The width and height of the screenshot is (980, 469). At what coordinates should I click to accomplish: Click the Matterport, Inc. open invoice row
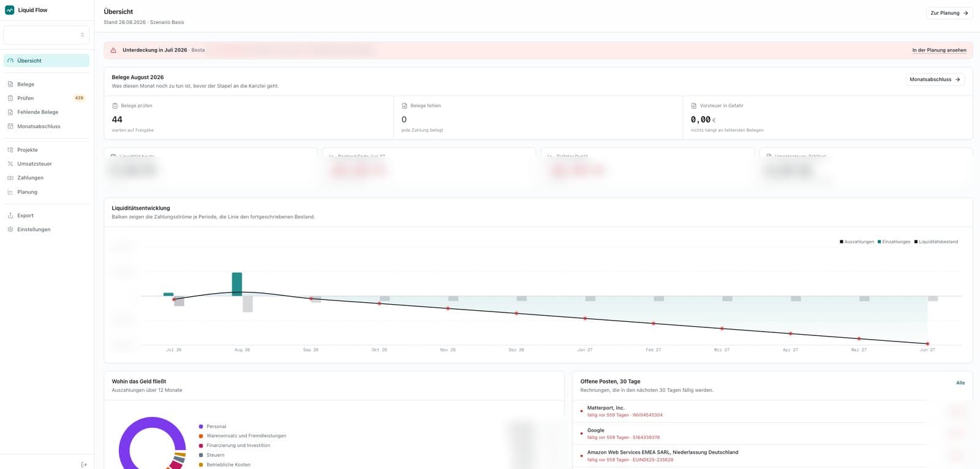pyautogui.click(x=772, y=411)
